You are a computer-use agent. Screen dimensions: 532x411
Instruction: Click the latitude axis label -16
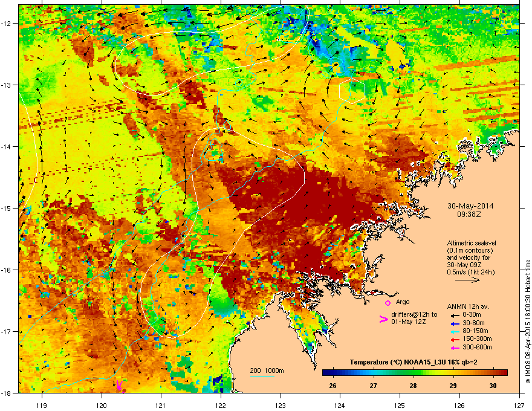(x=6, y=270)
